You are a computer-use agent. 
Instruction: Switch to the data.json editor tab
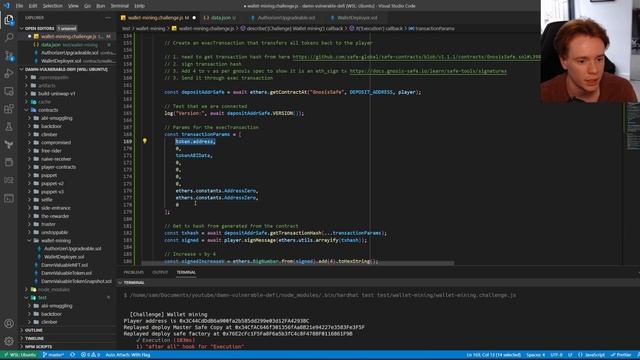point(220,18)
